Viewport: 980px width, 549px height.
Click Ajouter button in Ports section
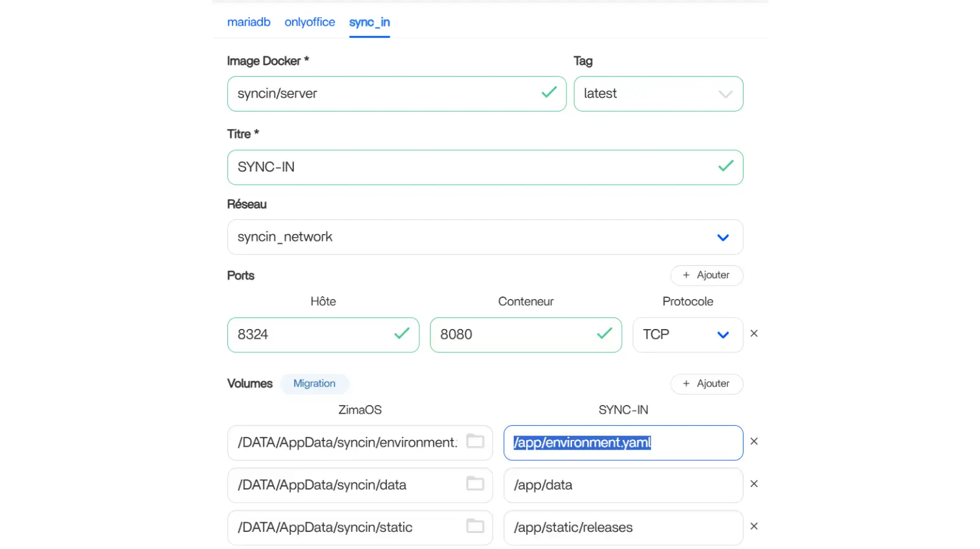click(706, 275)
